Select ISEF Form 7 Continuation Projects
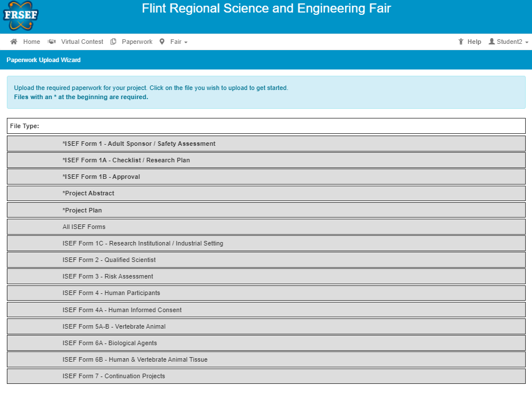The height and width of the screenshot is (397, 532). (x=266, y=376)
